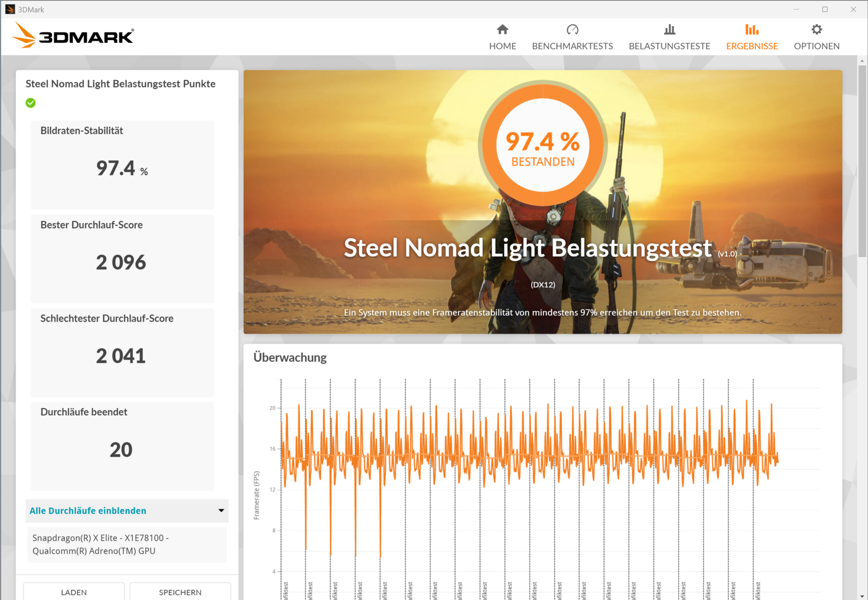868x600 pixels.
Task: Click the dropdown arrow beside Alle Durchläufe
Action: point(221,510)
